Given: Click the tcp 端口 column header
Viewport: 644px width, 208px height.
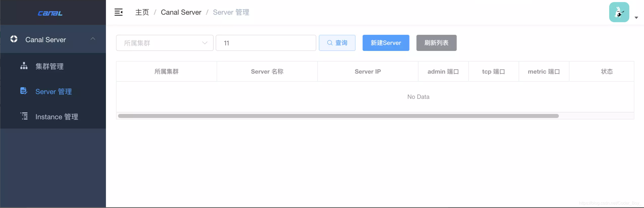Looking at the screenshot, I should (x=493, y=71).
